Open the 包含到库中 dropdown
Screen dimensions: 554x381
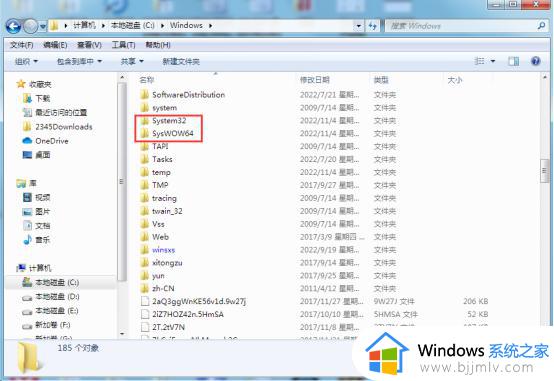(x=79, y=61)
